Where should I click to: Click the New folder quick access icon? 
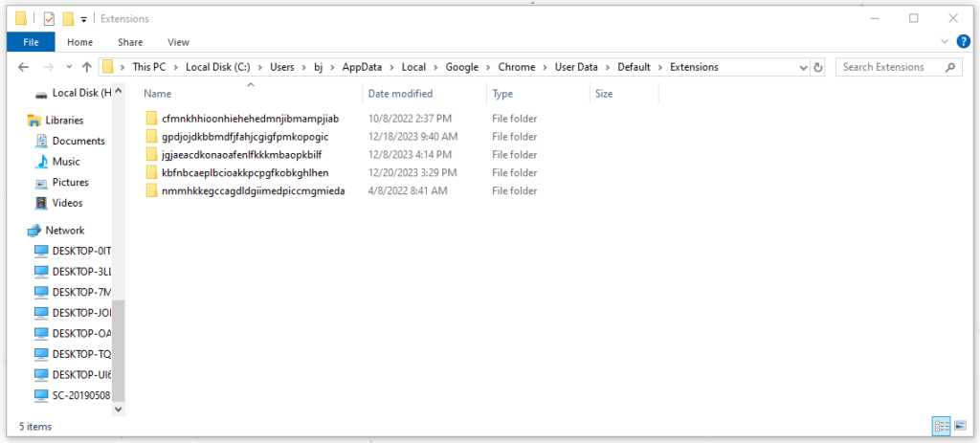(x=69, y=19)
